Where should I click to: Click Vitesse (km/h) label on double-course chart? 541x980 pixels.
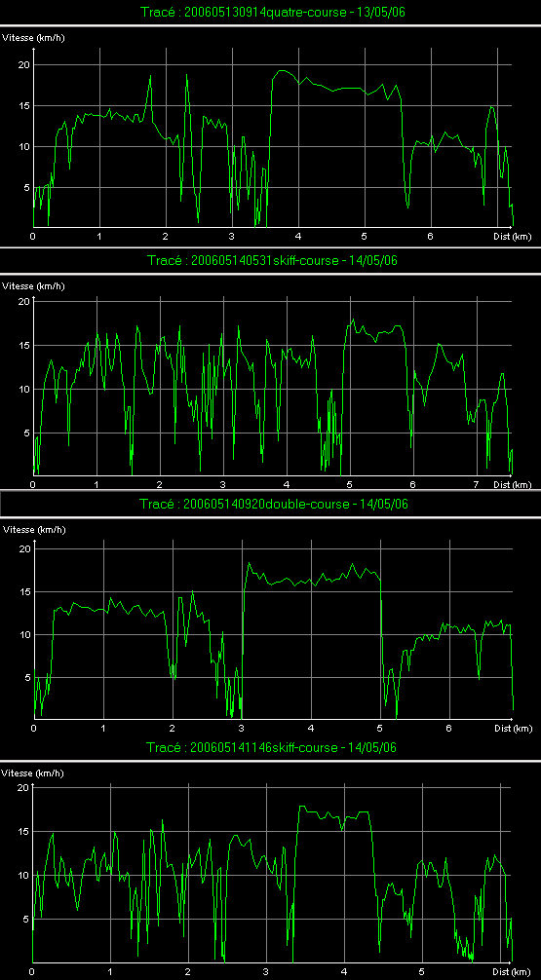pos(34,529)
